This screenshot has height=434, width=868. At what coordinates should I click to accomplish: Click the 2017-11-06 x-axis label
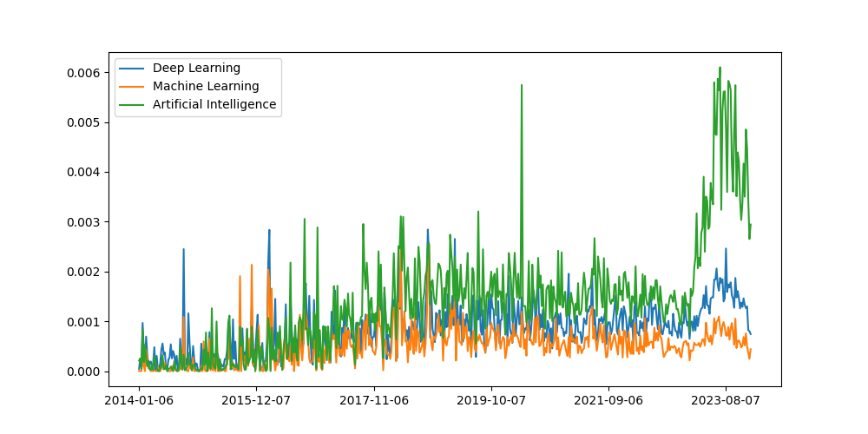[374, 401]
